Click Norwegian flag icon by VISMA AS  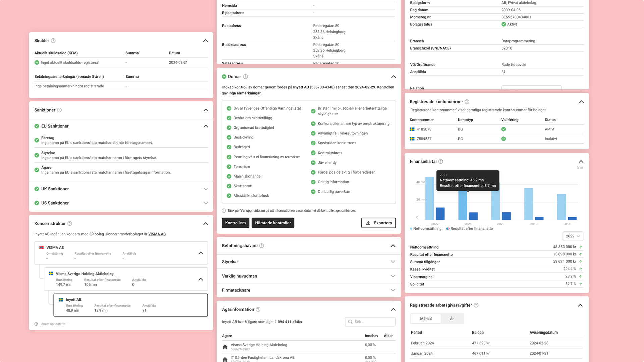(x=42, y=247)
